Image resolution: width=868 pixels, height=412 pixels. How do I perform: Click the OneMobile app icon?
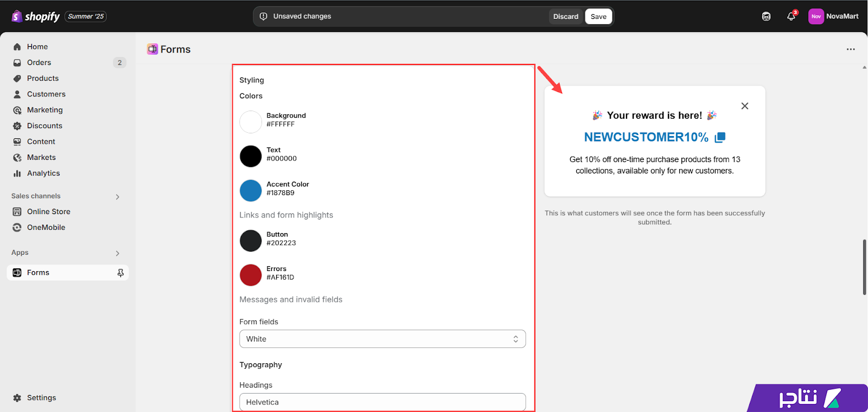(17, 227)
